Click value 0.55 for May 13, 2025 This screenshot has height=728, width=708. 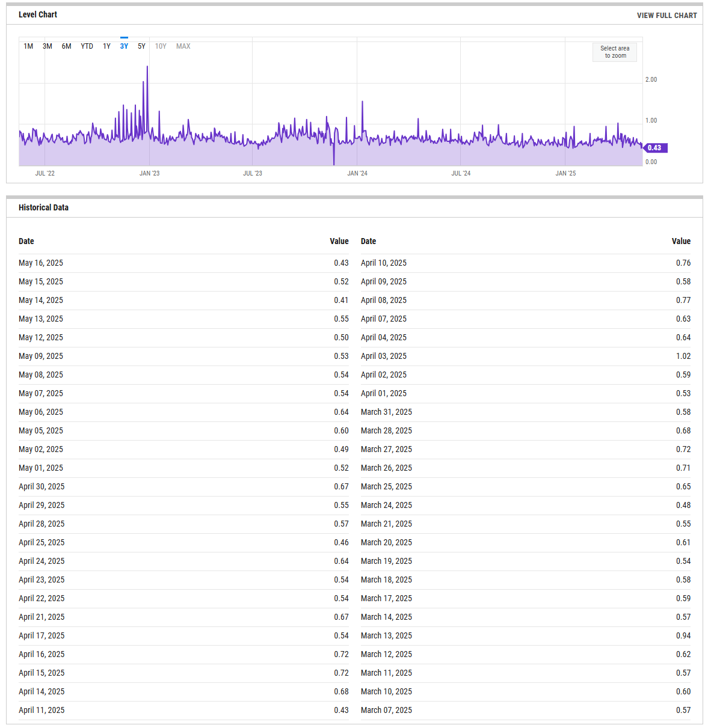pos(341,319)
